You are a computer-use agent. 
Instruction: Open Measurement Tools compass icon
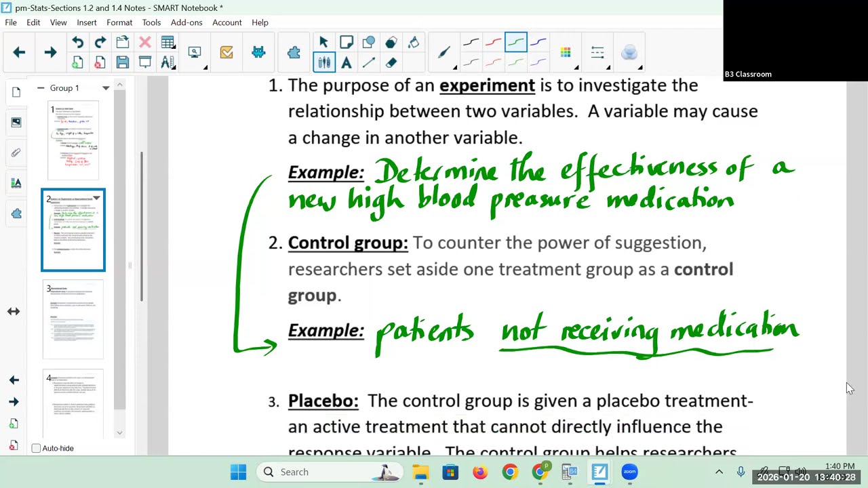[x=167, y=63]
